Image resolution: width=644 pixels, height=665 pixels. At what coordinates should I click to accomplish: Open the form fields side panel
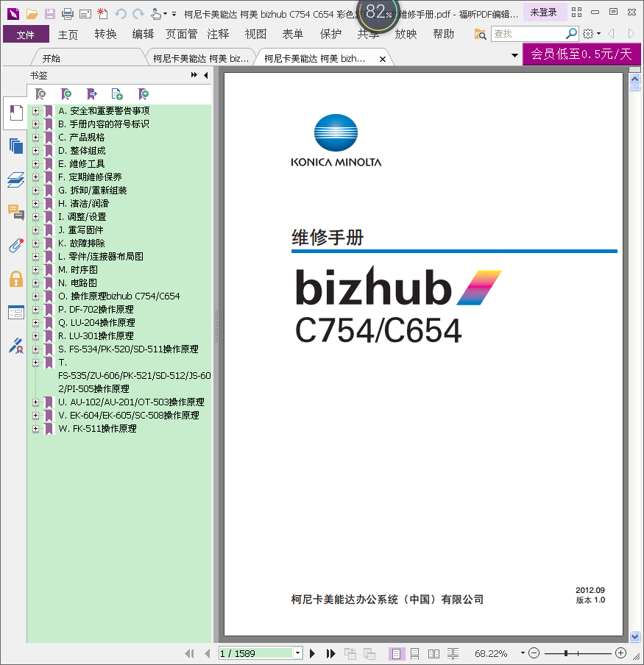click(15, 313)
